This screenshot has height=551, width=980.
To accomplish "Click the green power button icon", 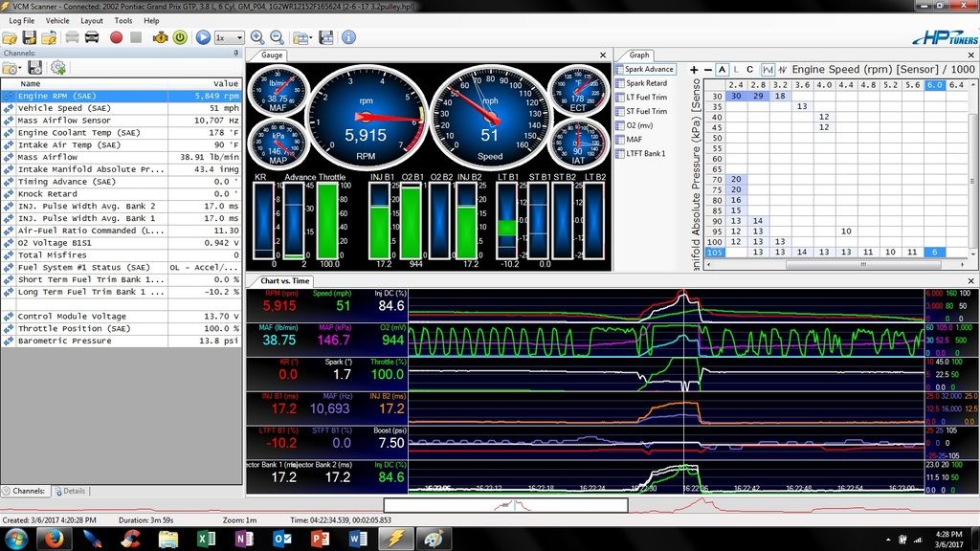I will coord(180,37).
